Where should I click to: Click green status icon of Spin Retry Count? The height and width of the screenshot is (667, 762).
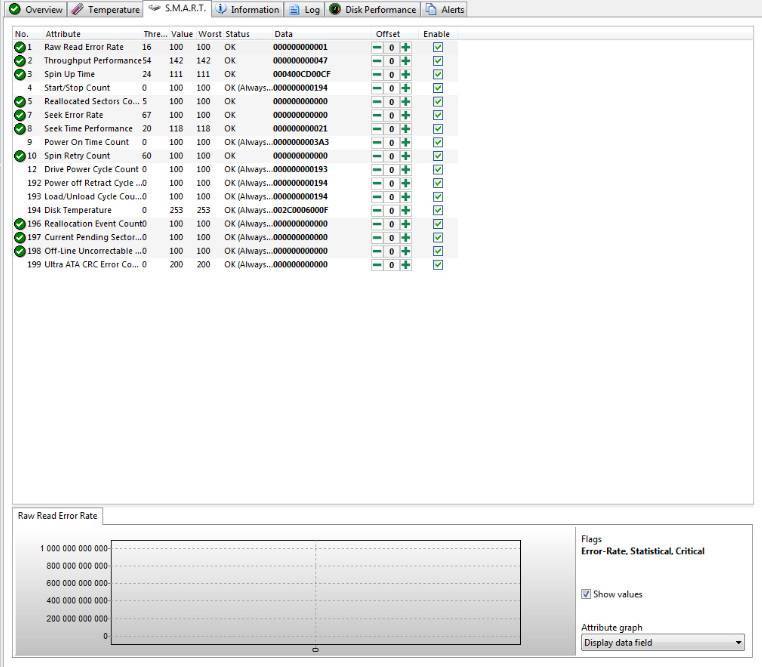(x=19, y=156)
